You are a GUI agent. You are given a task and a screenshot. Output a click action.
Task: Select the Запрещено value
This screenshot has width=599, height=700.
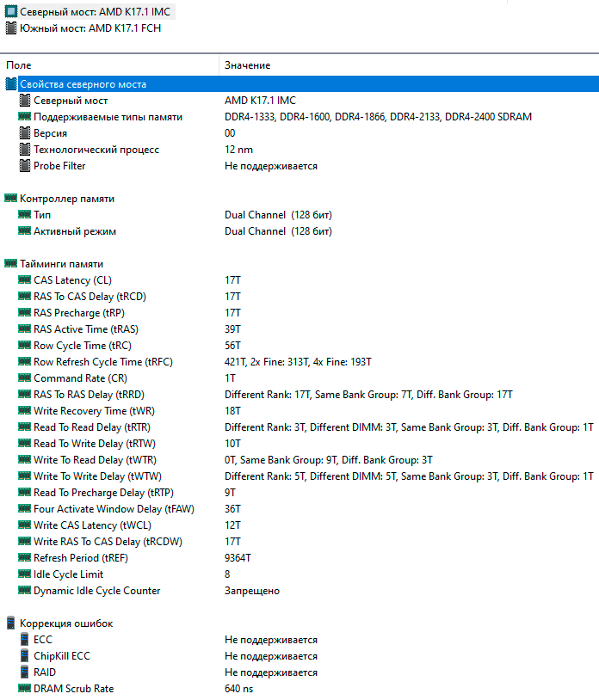pos(252,591)
